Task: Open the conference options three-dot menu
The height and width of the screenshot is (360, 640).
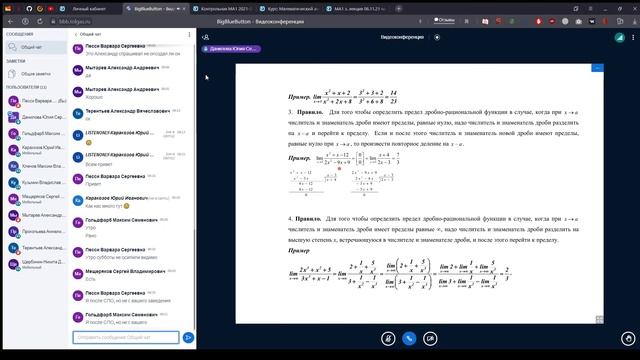Action: pyautogui.click(x=633, y=38)
